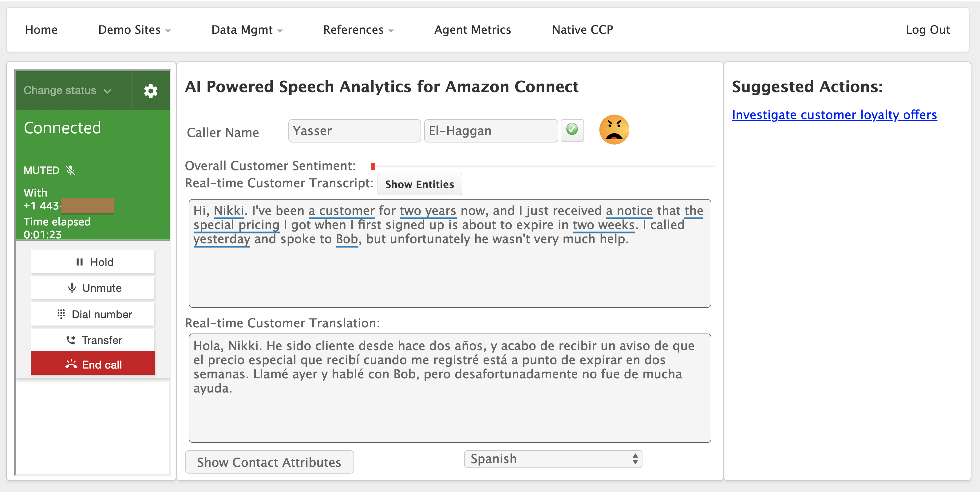Toggle Show Entities in transcript
The width and height of the screenshot is (980, 492).
[x=419, y=184]
